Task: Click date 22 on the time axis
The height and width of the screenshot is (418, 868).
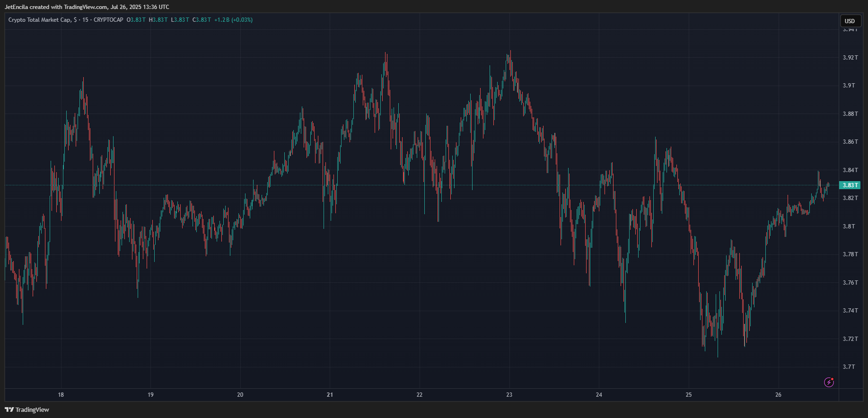Action: (420, 395)
